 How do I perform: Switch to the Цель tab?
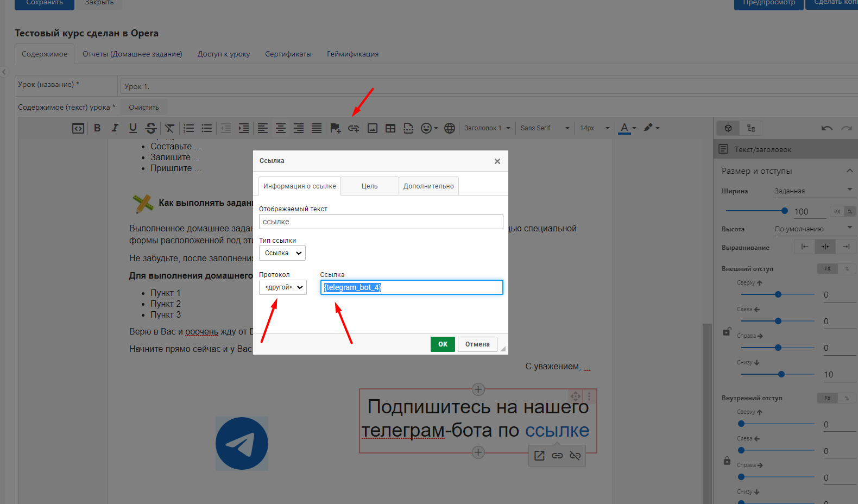(x=369, y=186)
